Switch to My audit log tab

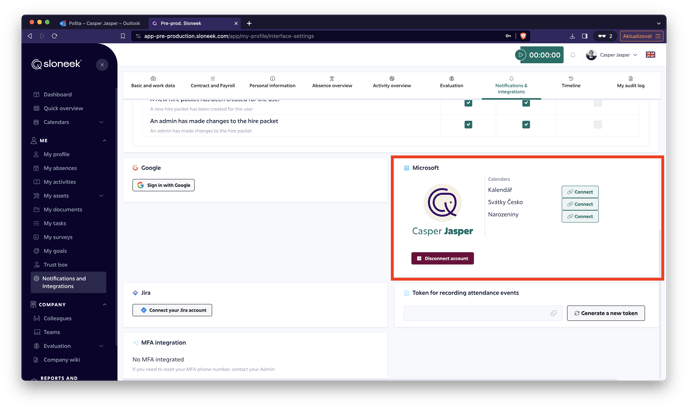tap(631, 83)
